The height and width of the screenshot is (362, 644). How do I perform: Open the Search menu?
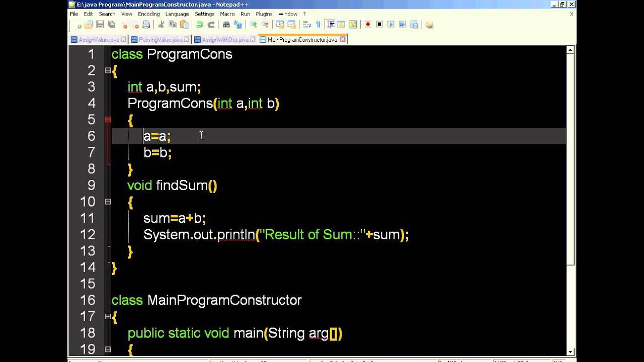[107, 14]
